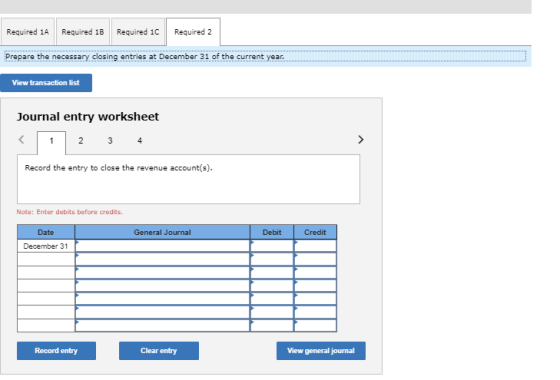Click the Record entry button
This screenshot has width=560, height=380.
56,351
